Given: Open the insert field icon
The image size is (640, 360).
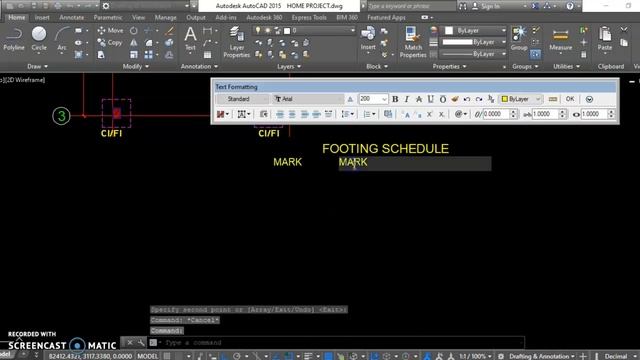Looking at the screenshot, I should pyautogui.click(x=388, y=114).
